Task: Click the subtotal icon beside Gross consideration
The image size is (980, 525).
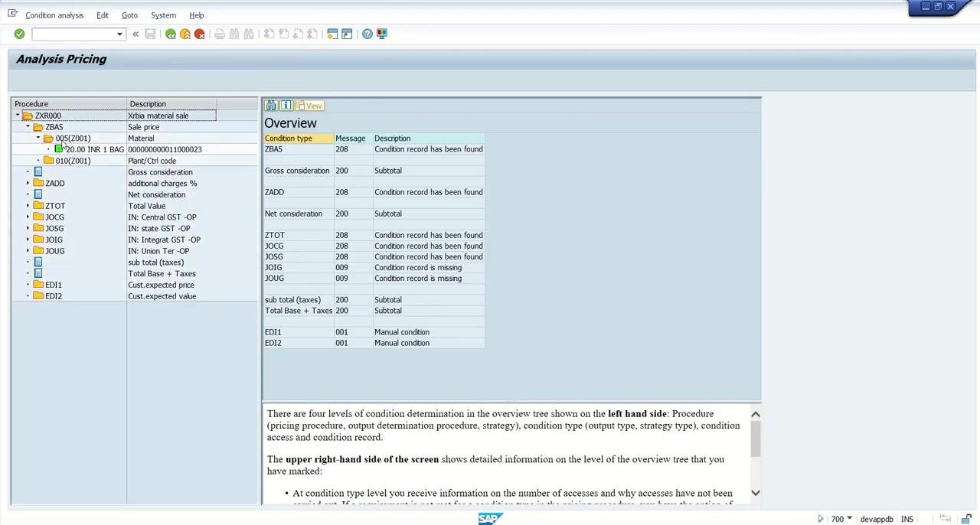Action: point(38,172)
